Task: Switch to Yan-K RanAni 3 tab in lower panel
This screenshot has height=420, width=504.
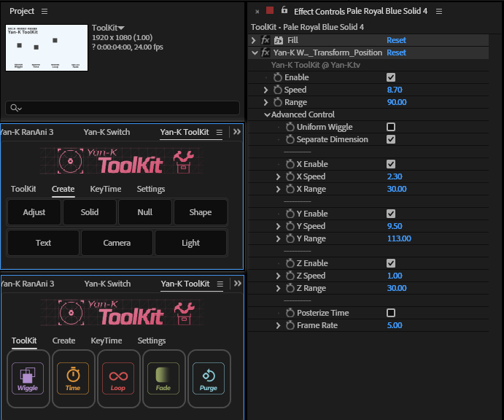Action: click(27, 284)
